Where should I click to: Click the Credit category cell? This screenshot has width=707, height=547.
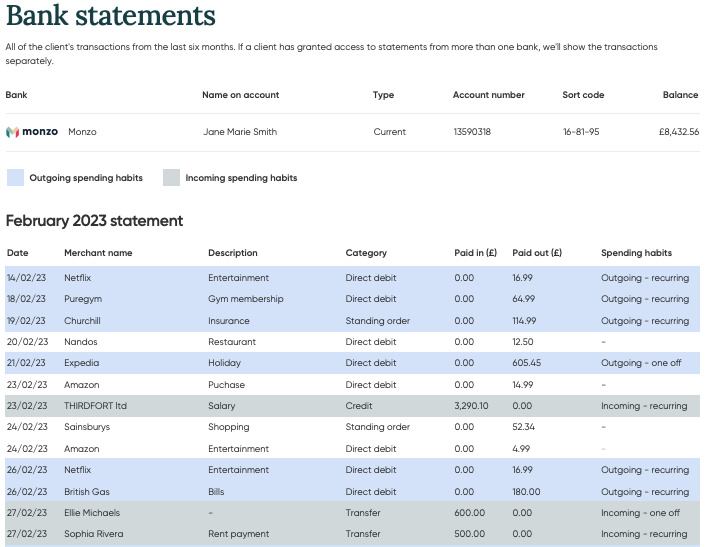click(x=359, y=406)
